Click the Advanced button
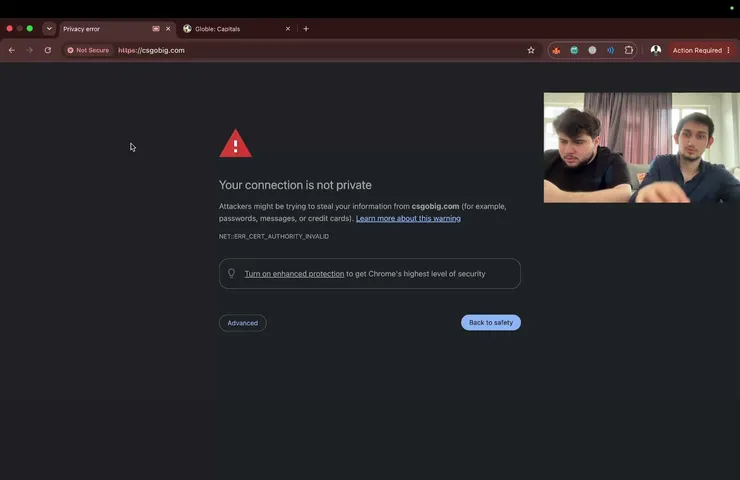Screen dimensions: 740x480 point(243,323)
